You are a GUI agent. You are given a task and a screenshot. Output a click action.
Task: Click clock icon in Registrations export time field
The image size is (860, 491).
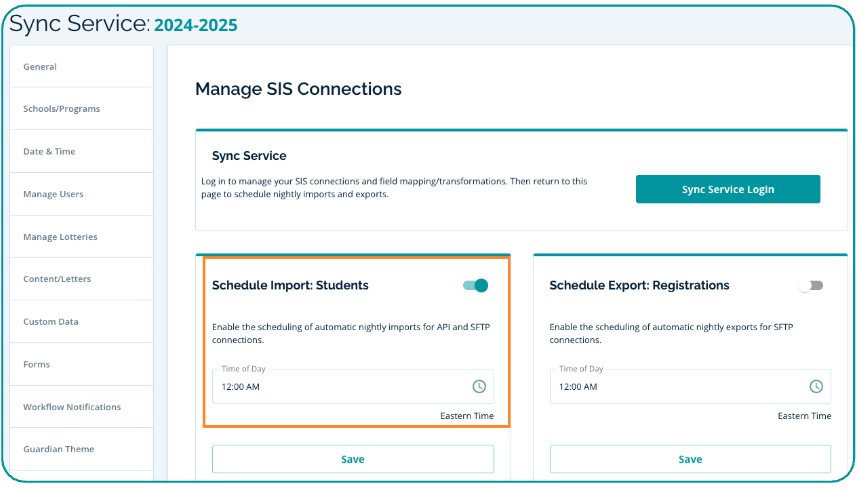click(x=816, y=386)
